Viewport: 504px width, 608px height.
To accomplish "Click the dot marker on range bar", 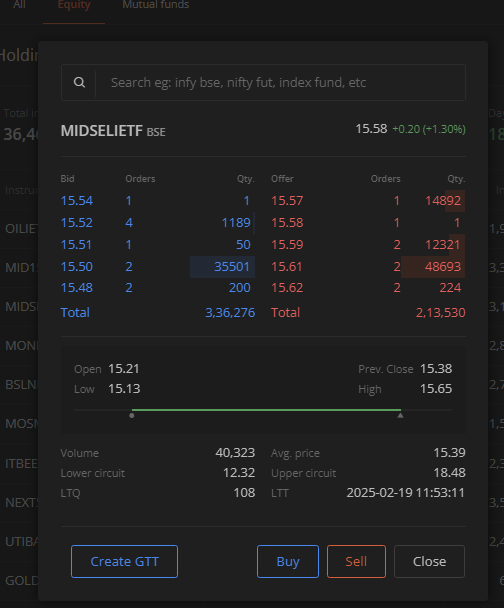I will 132,415.
